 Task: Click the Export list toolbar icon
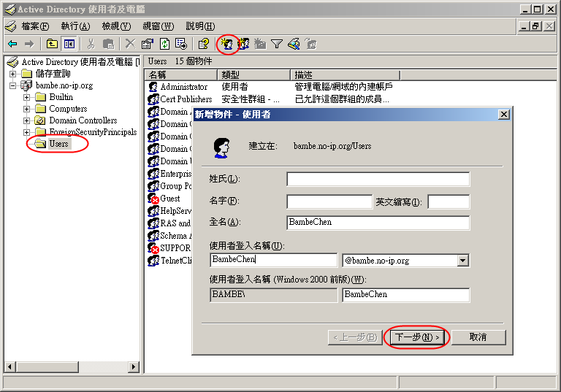coord(181,44)
